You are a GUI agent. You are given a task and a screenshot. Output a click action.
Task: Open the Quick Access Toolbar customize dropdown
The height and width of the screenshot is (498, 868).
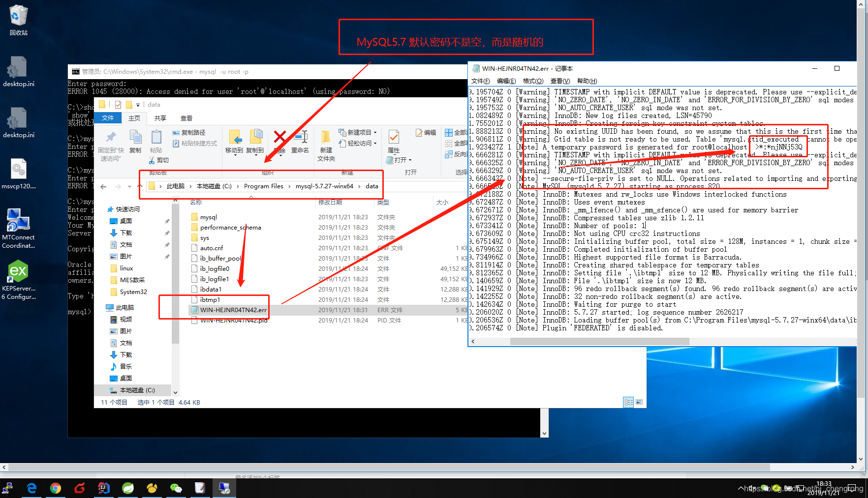click(138, 105)
